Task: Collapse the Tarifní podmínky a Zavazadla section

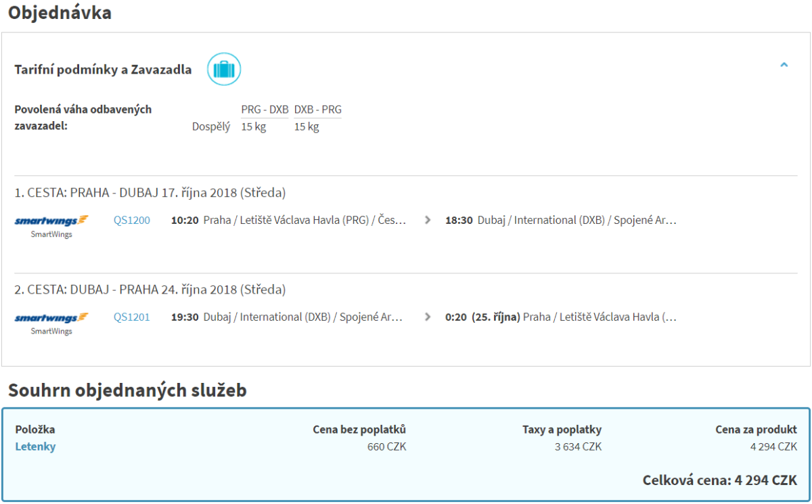Action: pos(784,66)
